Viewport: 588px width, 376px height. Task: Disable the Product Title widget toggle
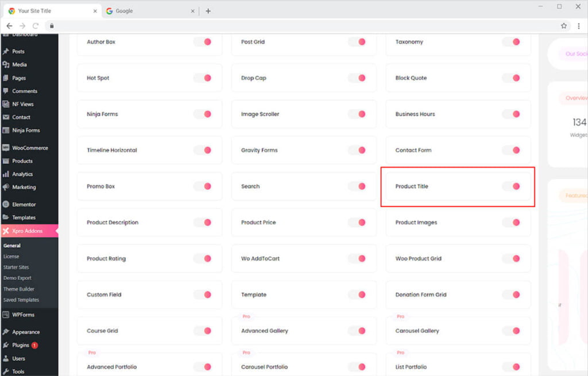(511, 186)
